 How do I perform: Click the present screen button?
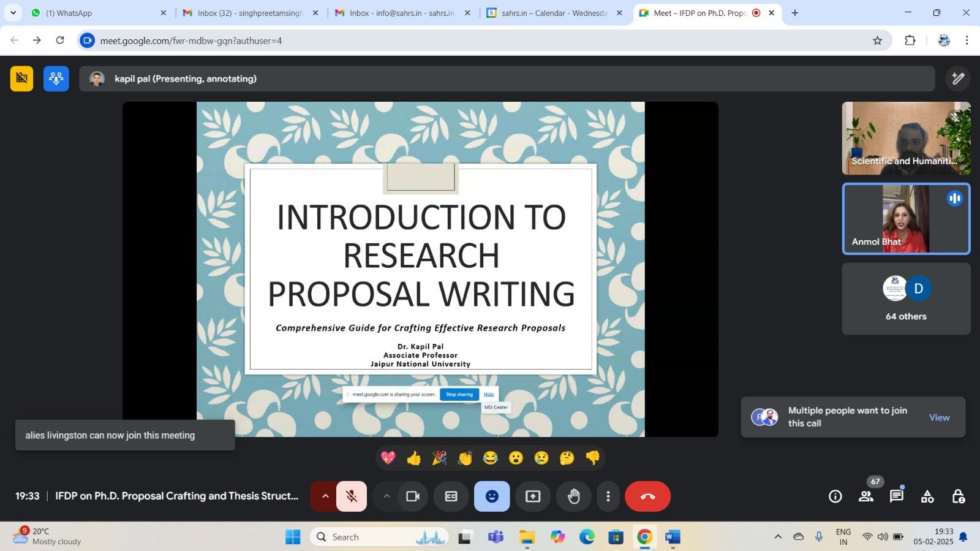(x=533, y=496)
